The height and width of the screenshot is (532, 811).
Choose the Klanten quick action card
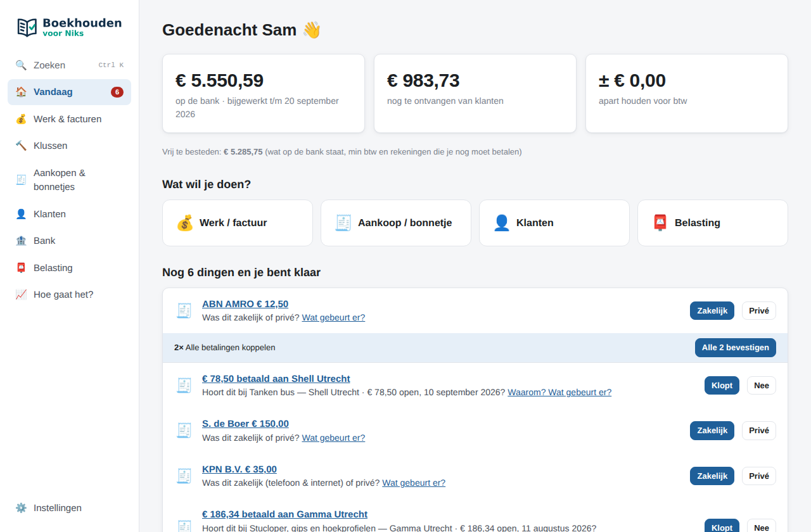pyautogui.click(x=554, y=223)
